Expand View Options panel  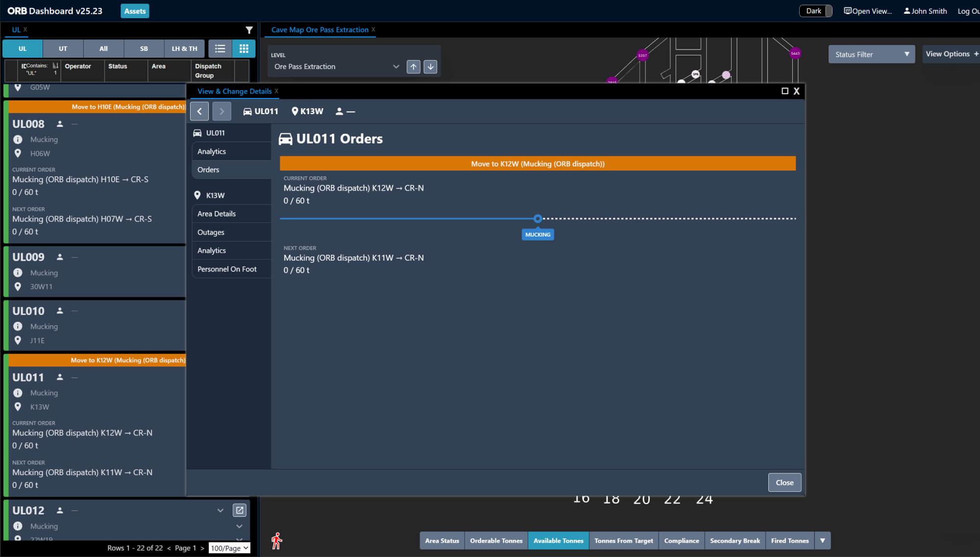952,54
